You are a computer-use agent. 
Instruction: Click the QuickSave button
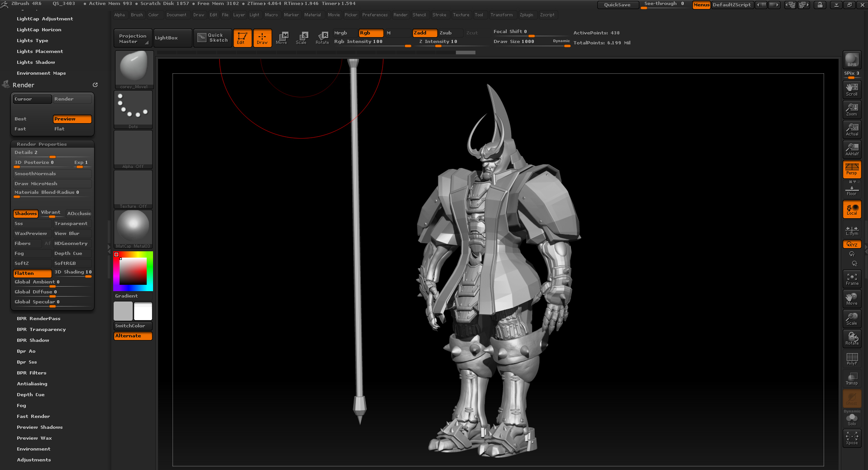(617, 5)
